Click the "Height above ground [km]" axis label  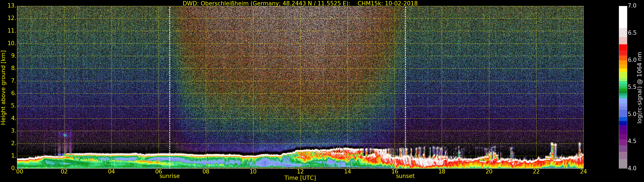3,88
